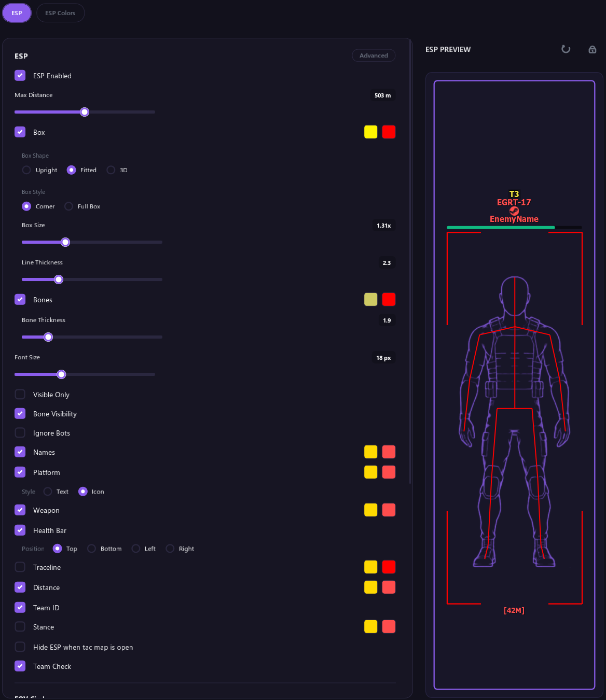This screenshot has height=700, width=606.
Task: Click the 503 m max distance value
Action: coord(383,95)
